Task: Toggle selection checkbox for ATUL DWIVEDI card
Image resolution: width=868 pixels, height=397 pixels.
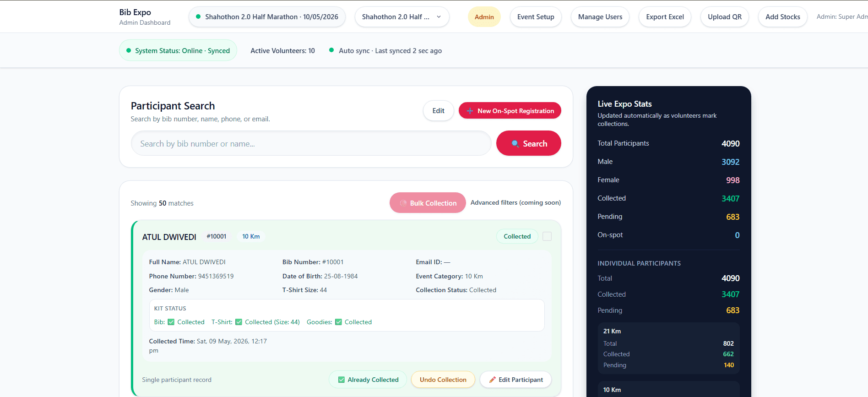Action: [547, 236]
